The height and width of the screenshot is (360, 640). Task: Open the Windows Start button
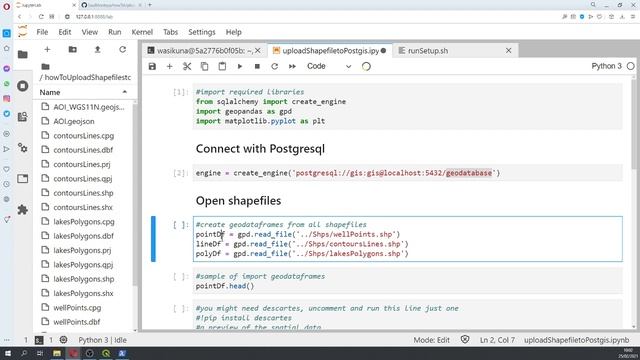pyautogui.click(x=7, y=353)
